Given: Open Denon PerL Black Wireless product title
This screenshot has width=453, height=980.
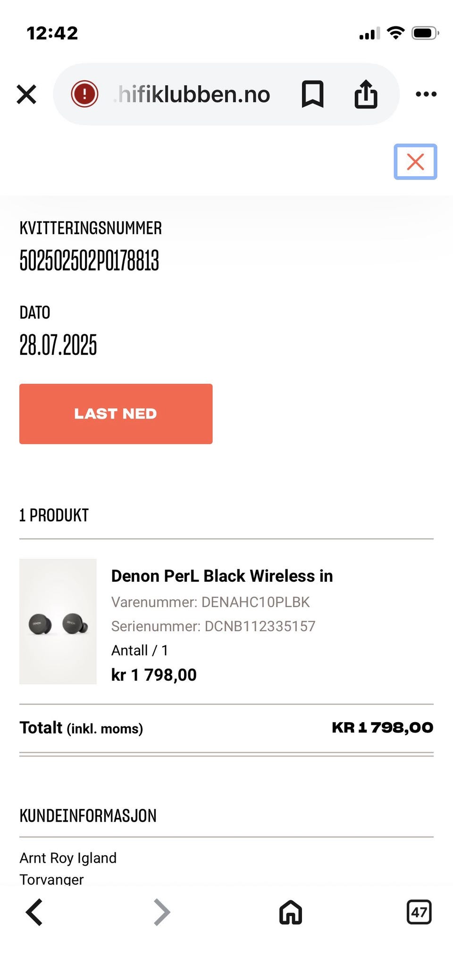Looking at the screenshot, I should pos(222,576).
